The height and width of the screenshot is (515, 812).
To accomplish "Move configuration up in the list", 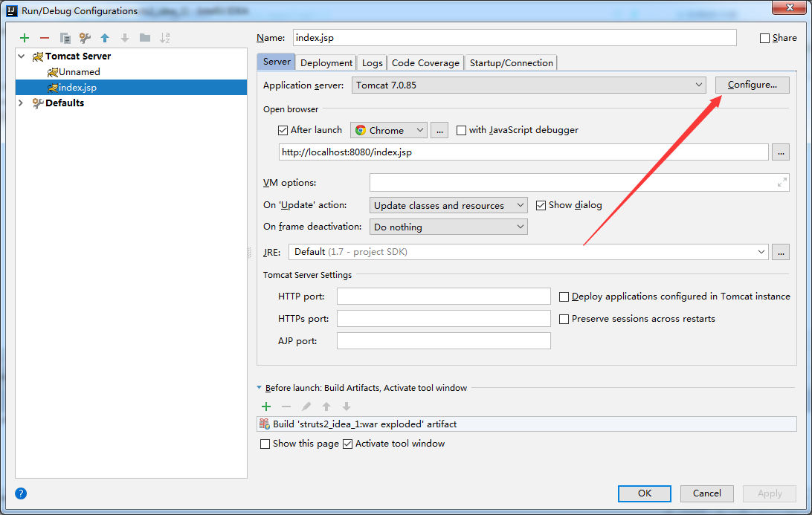I will (x=105, y=38).
